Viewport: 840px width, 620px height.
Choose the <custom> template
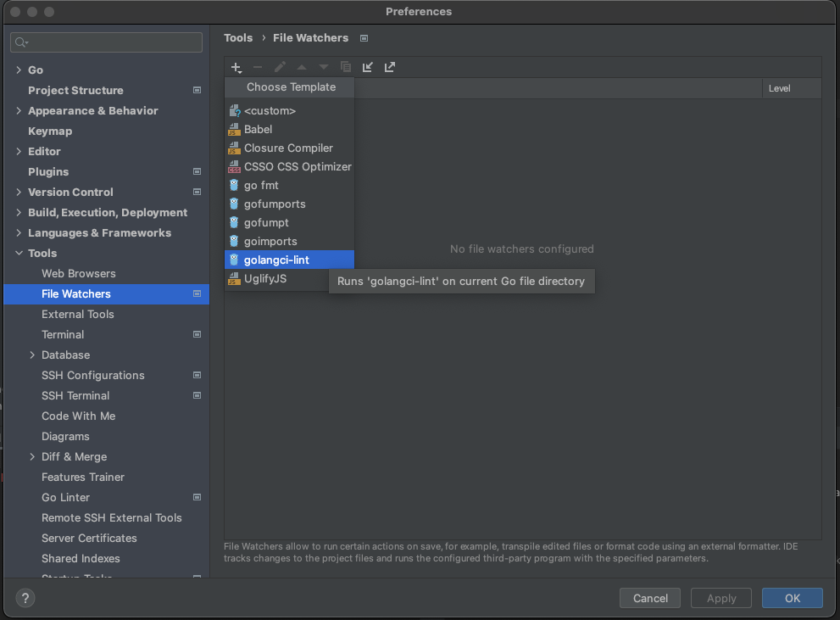click(x=289, y=111)
